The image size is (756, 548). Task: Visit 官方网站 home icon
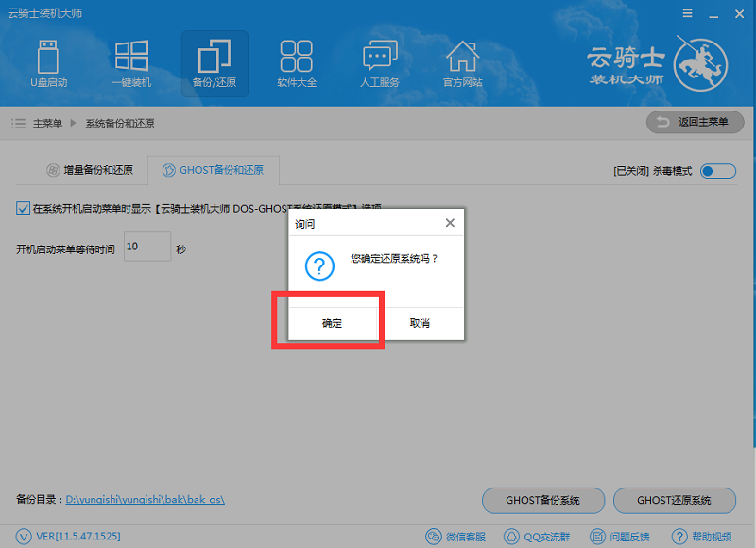coord(463,63)
